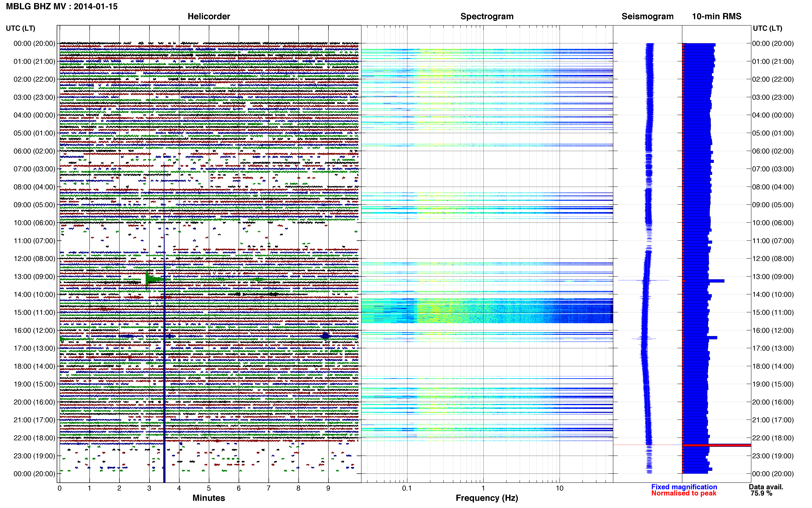812x508 pixels.
Task: Click the left '19:00 (15:00)' time label
Action: [34, 384]
